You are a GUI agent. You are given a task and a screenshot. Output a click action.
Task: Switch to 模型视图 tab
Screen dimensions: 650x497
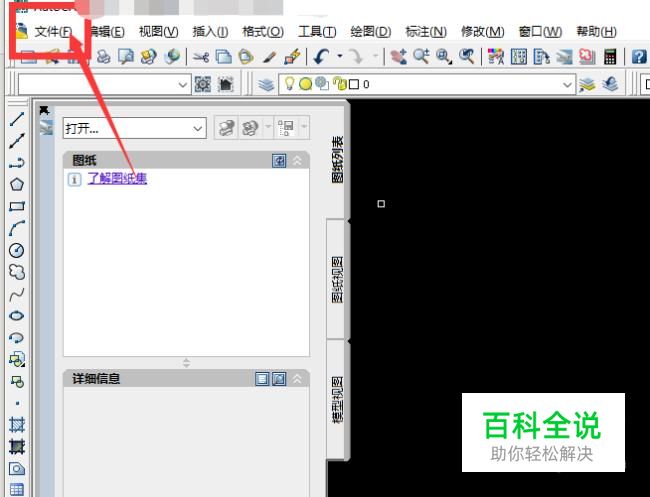pos(337,400)
